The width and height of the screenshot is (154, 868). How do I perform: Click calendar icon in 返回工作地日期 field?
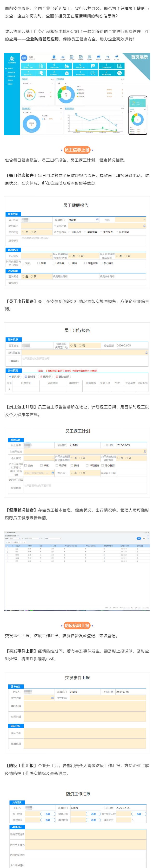click(53, 473)
